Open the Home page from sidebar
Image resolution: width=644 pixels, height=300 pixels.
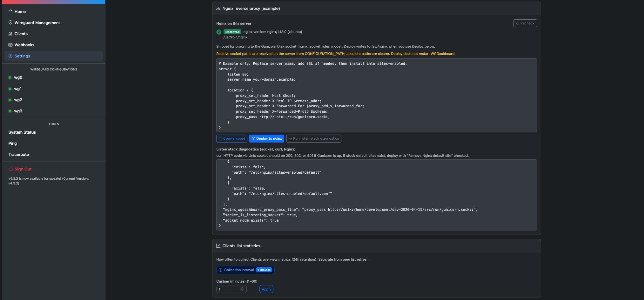pyautogui.click(x=54, y=11)
